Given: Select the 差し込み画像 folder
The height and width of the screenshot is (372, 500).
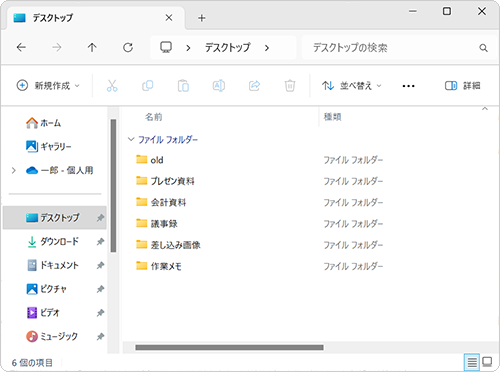Looking at the screenshot, I should (x=168, y=245).
